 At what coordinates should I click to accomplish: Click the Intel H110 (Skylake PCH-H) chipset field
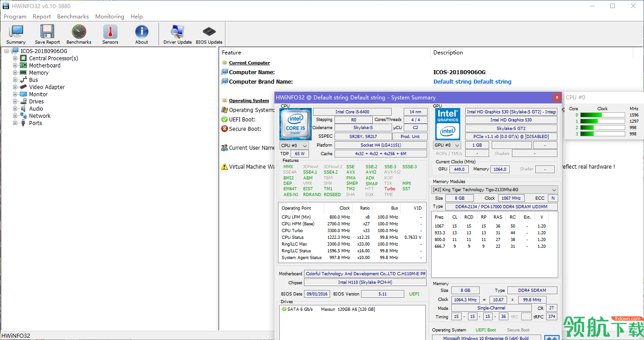[365, 282]
